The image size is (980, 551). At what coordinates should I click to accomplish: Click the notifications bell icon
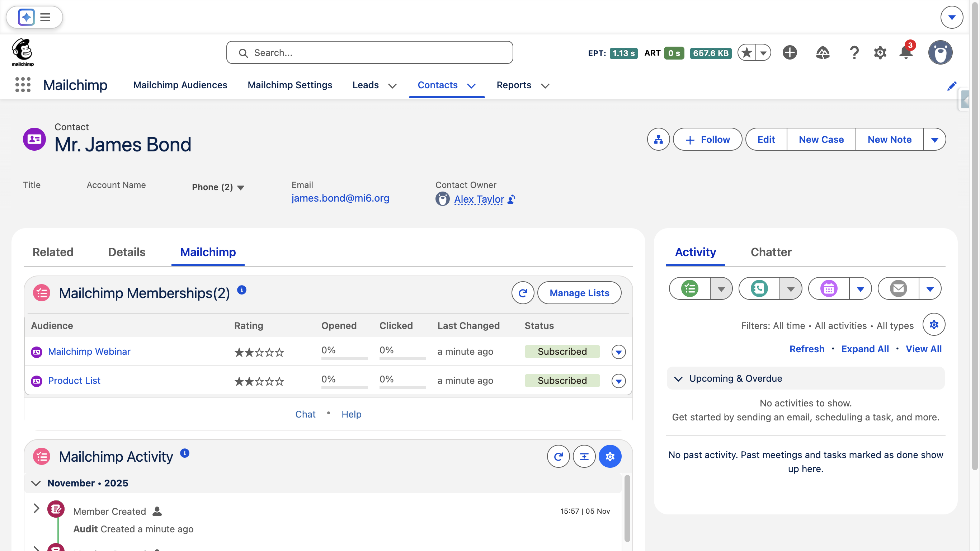[x=906, y=52]
